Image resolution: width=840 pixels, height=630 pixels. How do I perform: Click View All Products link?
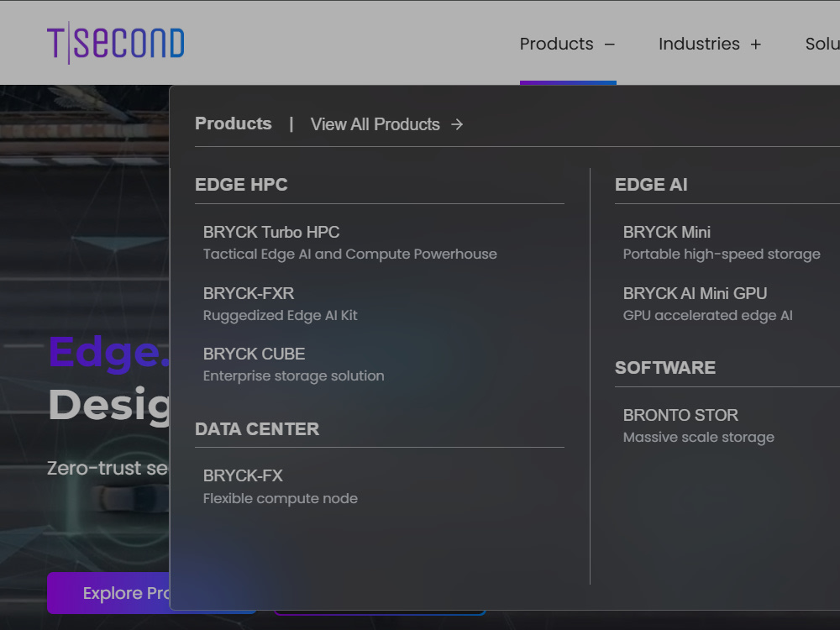(375, 124)
